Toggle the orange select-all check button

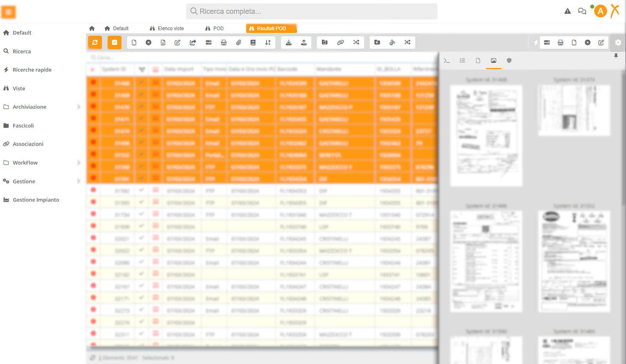[x=115, y=42]
